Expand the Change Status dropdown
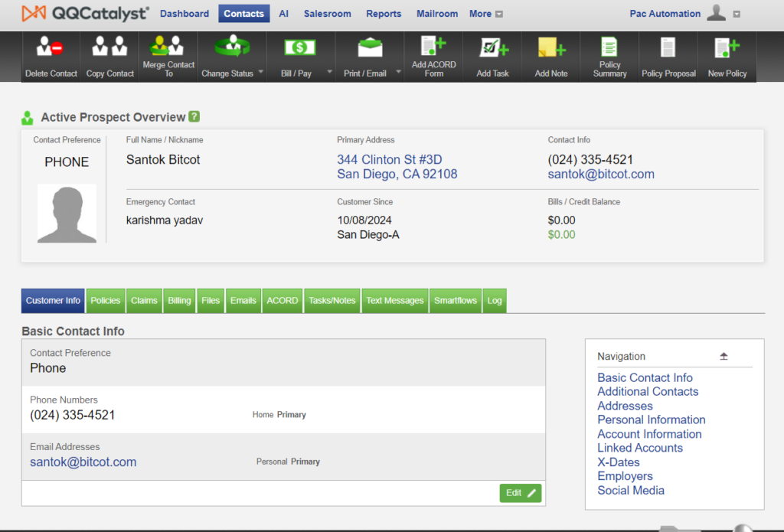Viewport: 784px width, 532px height. click(261, 73)
